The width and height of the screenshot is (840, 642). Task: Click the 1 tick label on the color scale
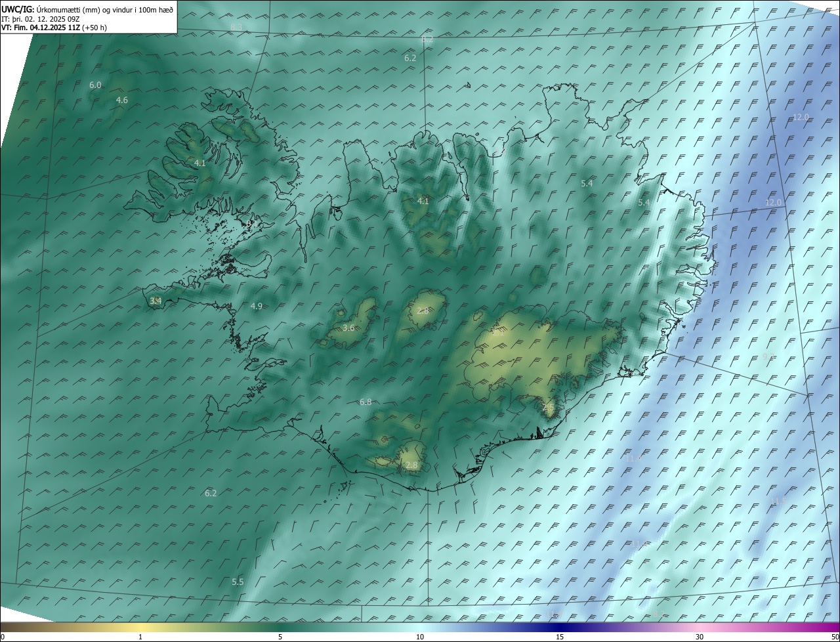140,637
